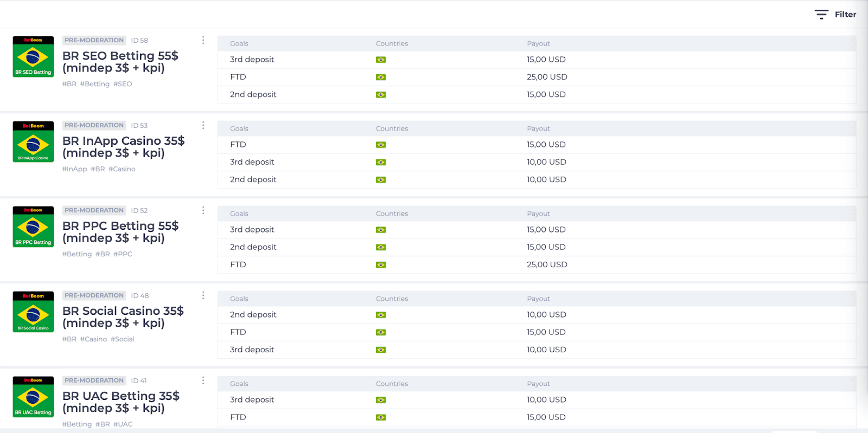Screen dimensions: 868x433
Task: Select the #UAC tag
Action: click(x=123, y=424)
